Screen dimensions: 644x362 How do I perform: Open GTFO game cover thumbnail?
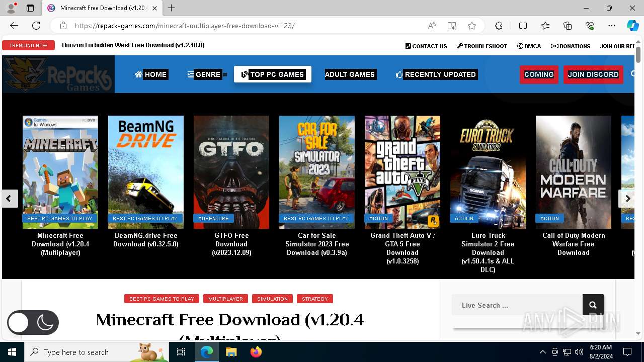point(231,172)
